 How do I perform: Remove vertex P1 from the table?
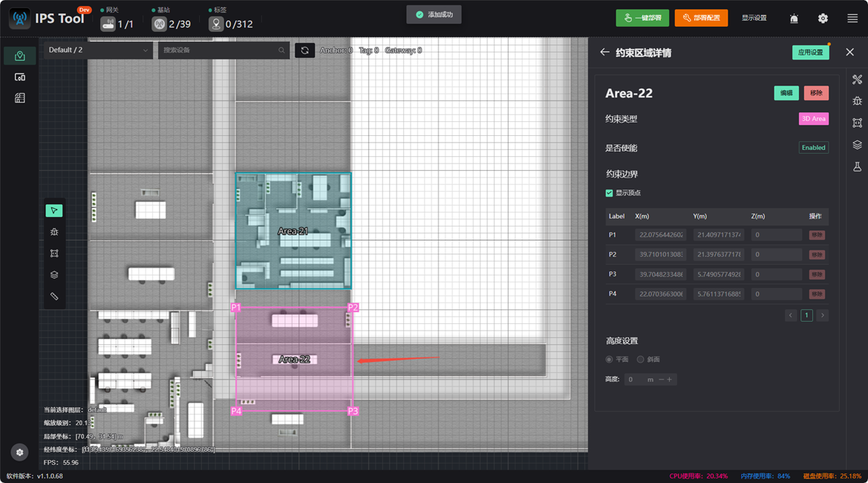pyautogui.click(x=817, y=235)
